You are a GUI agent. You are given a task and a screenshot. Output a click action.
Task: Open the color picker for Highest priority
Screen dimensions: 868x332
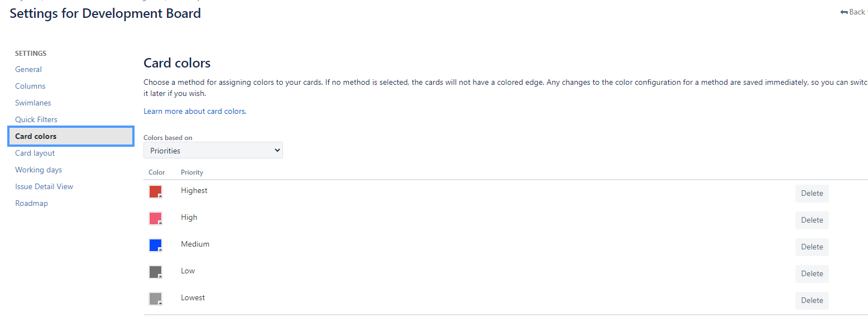(x=156, y=191)
